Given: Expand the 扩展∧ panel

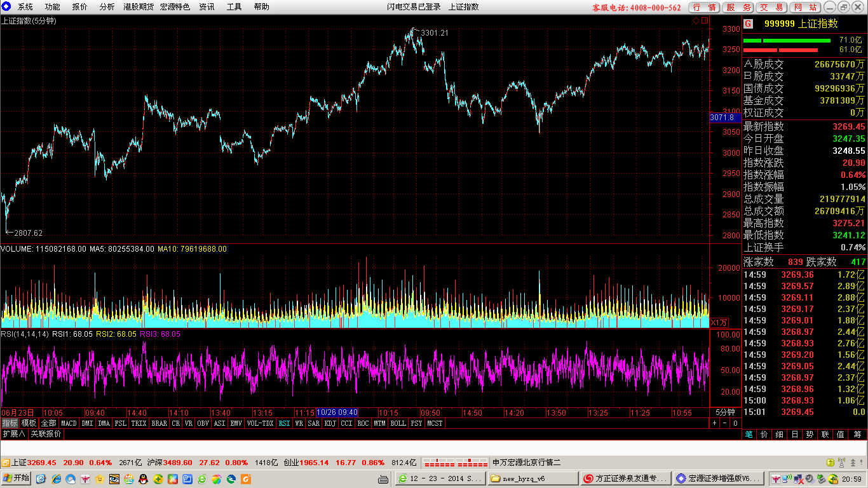Looking at the screenshot, I should pyautogui.click(x=13, y=434).
